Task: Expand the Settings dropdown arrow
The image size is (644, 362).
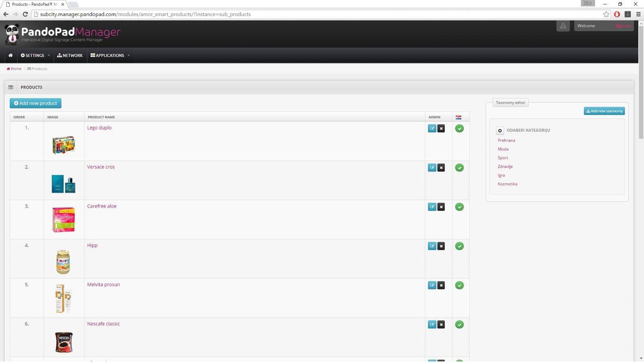Action: point(49,56)
